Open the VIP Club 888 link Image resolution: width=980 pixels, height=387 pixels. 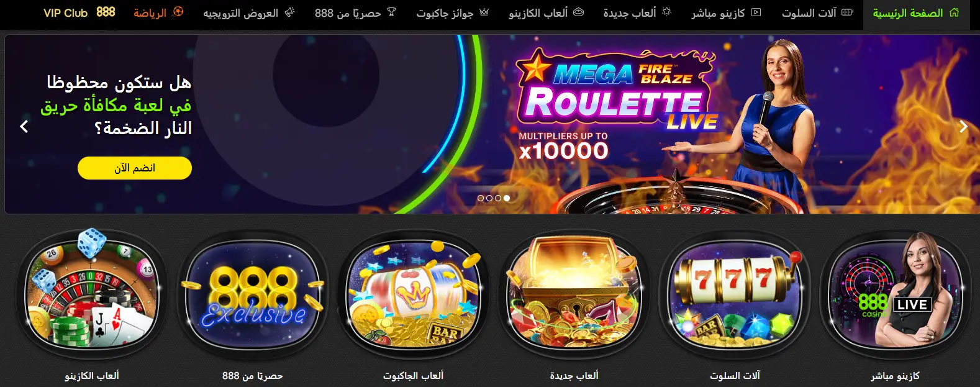79,12
